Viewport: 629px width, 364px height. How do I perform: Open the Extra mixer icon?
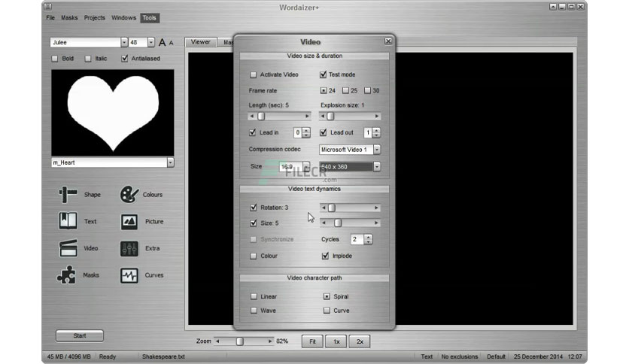[129, 248]
